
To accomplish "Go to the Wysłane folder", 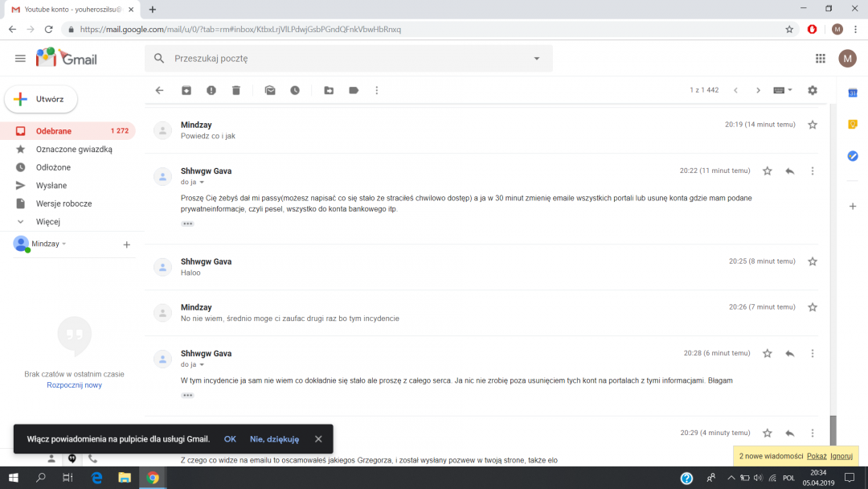I will [x=51, y=186].
